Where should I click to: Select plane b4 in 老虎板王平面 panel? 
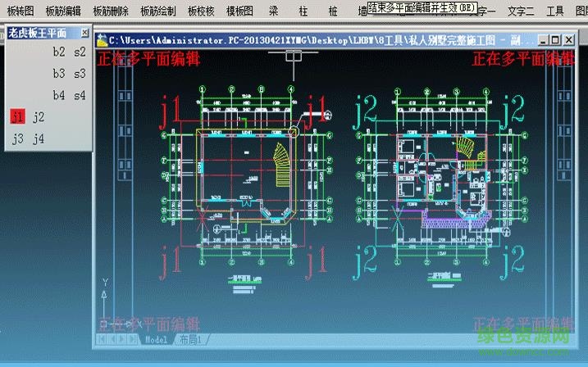[x=59, y=95]
